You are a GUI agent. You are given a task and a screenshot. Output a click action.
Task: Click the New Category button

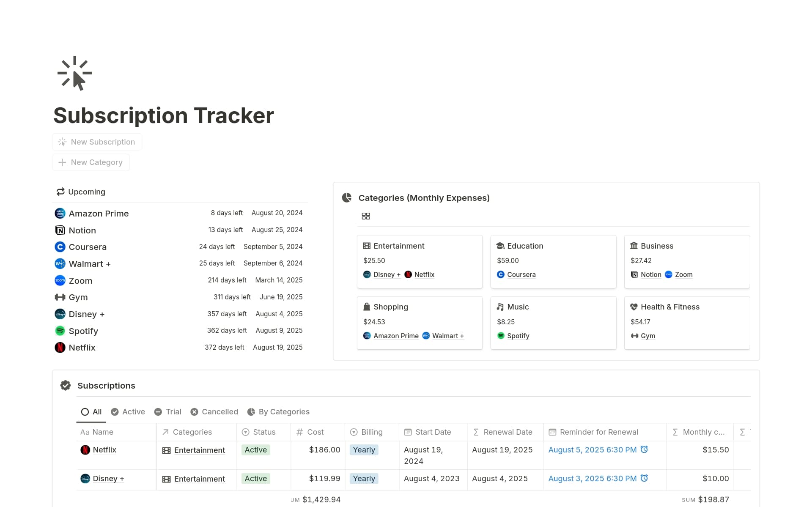pos(91,162)
